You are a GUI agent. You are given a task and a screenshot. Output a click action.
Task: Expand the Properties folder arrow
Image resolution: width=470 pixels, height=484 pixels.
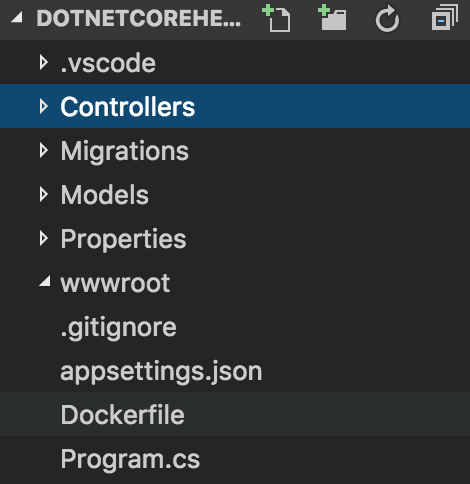point(43,238)
